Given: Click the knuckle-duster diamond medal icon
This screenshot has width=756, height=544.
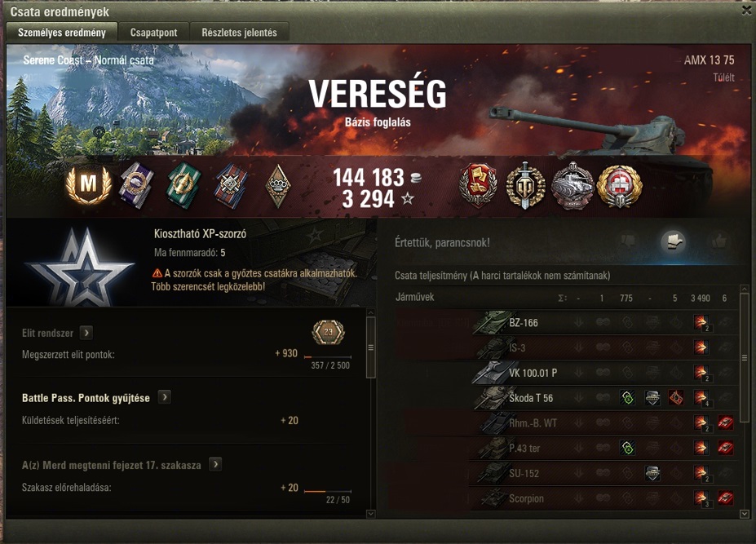Looking at the screenshot, I should click(x=278, y=186).
